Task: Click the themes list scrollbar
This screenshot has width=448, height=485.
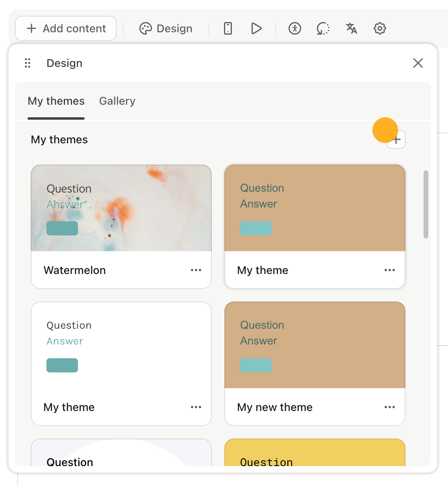Action: (426, 204)
